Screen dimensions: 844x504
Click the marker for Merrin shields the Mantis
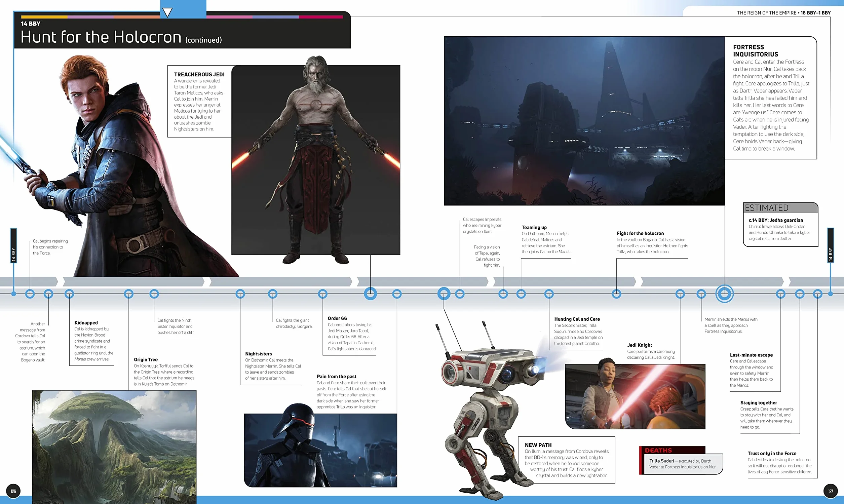(x=701, y=294)
